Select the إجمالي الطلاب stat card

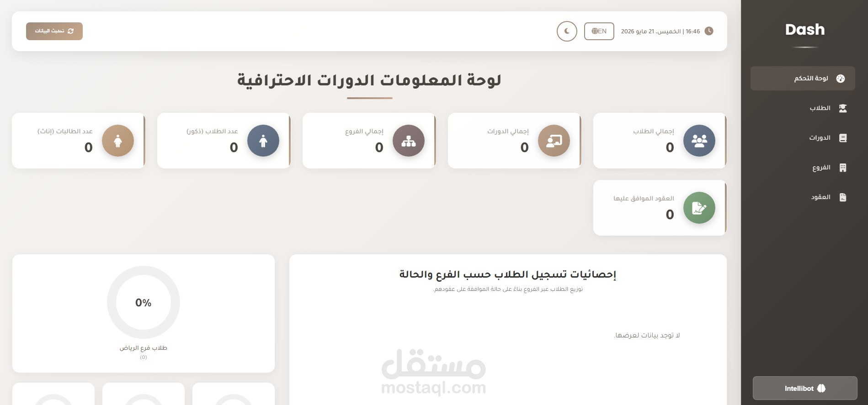[x=660, y=141]
